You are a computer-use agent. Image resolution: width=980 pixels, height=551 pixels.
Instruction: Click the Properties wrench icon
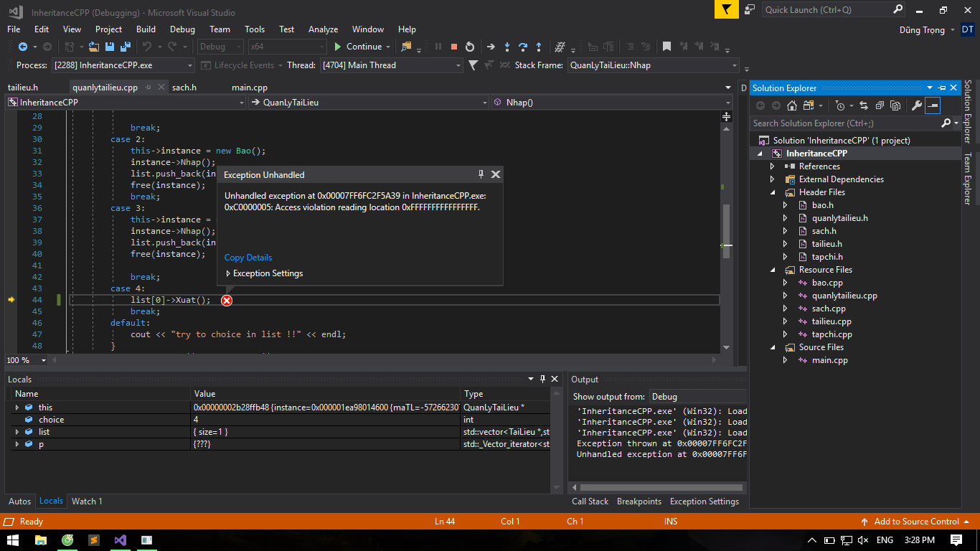click(x=916, y=105)
